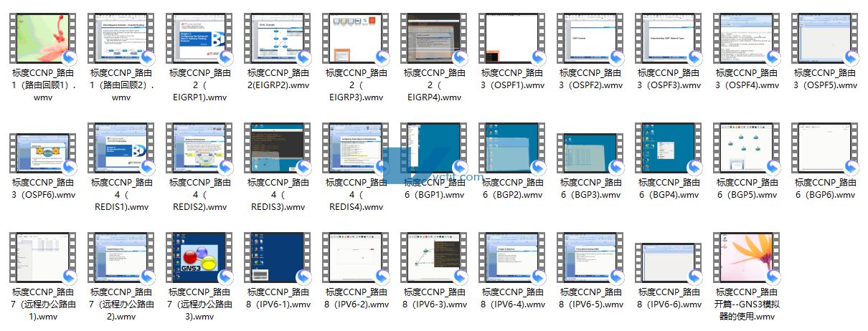
Task: Select the 路由2（EIGRP1).wmv video icon
Action: (199, 38)
